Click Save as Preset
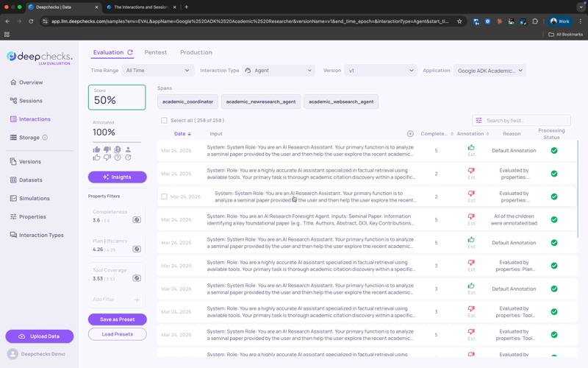The width and height of the screenshot is (588, 368). [x=118, y=319]
